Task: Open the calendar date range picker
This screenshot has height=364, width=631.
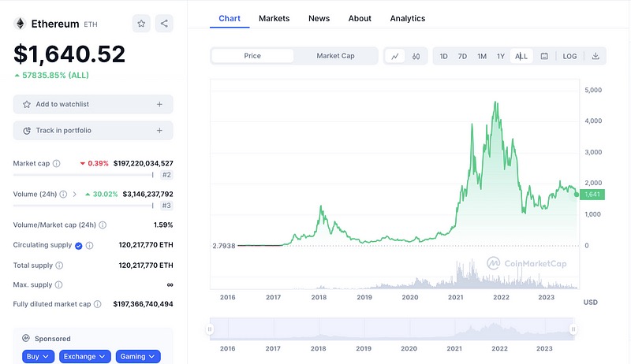Action: (x=544, y=56)
